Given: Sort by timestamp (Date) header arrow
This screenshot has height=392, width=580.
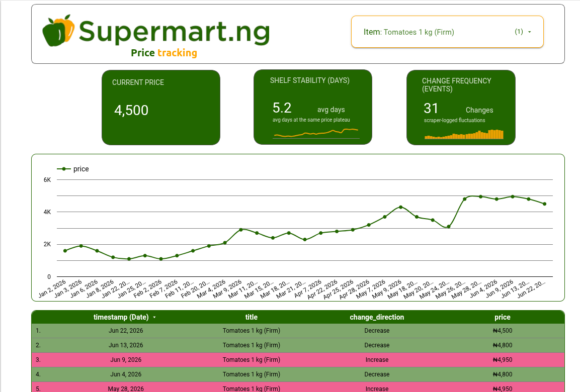Looking at the screenshot, I should point(154,317).
